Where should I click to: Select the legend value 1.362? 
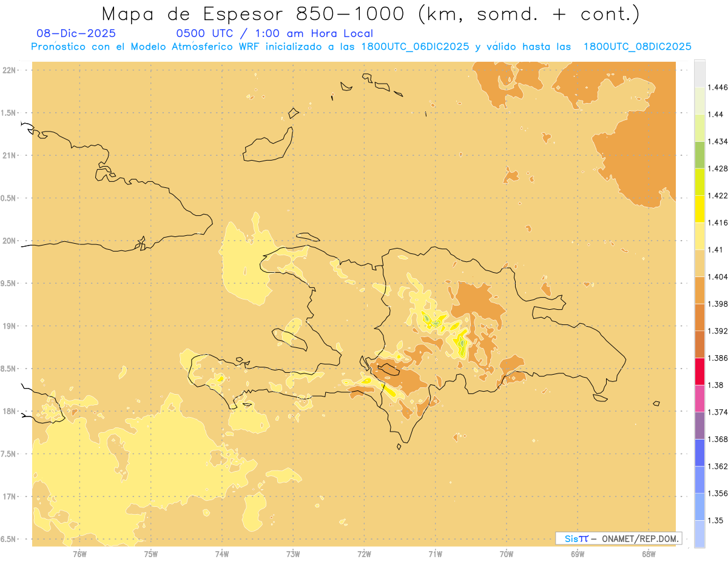[719, 466]
